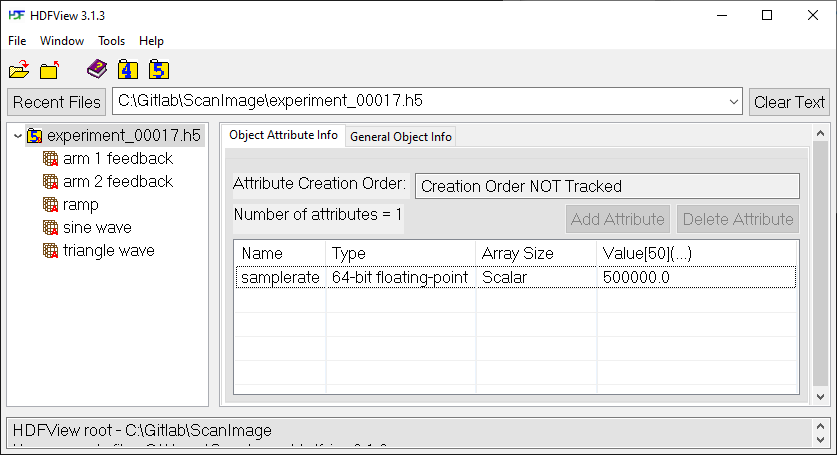Click the HDFView logo in title bar
The image size is (837, 455).
point(17,15)
